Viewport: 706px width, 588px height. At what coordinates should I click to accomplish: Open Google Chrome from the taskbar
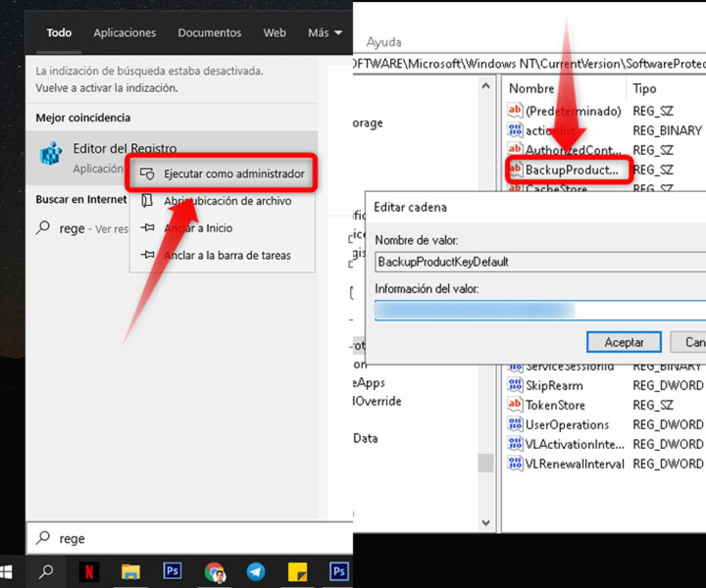click(216, 570)
